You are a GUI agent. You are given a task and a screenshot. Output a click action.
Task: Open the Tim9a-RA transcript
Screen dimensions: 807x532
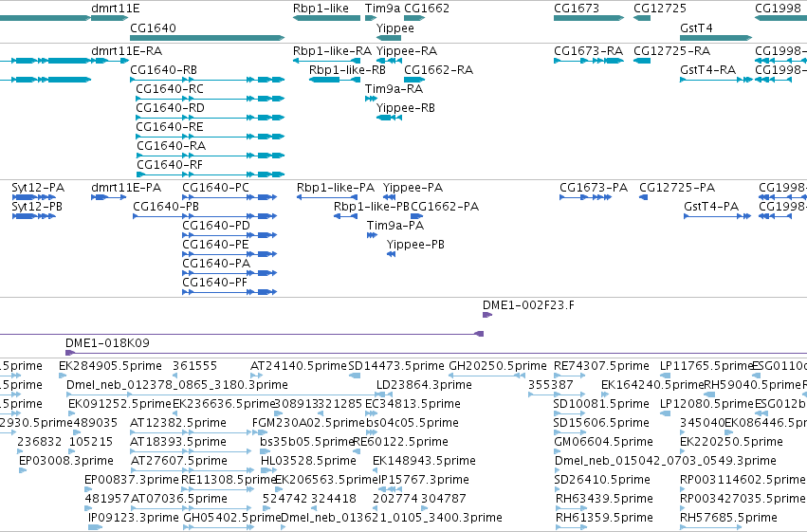click(394, 89)
